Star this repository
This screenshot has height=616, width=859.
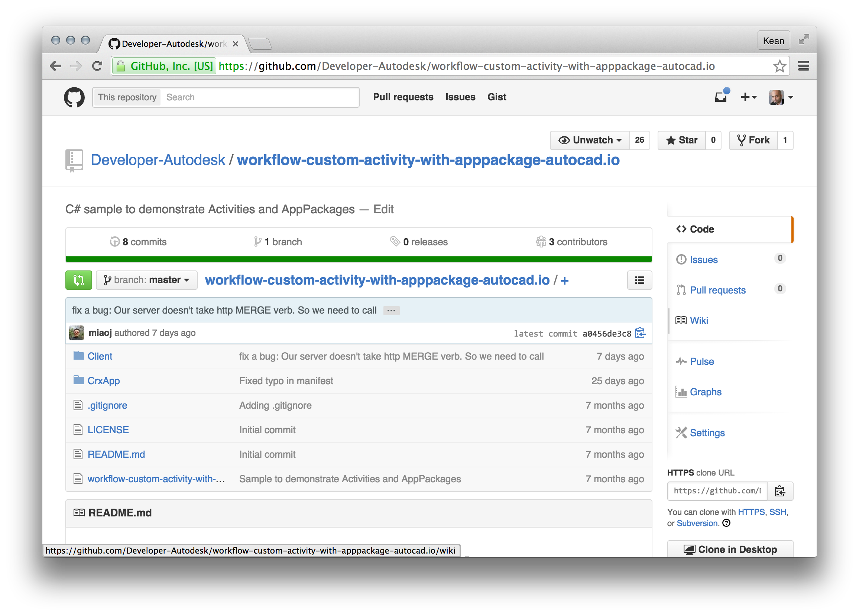[682, 140]
